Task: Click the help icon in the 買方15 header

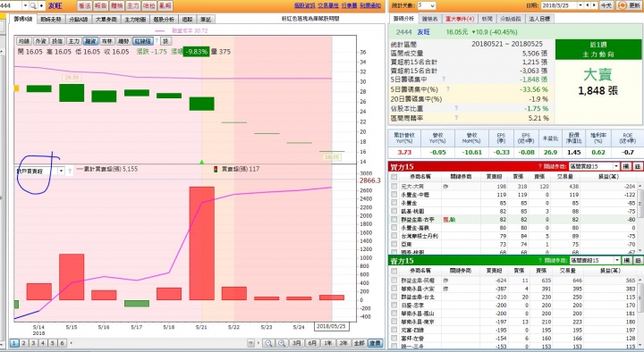Action: point(540,166)
